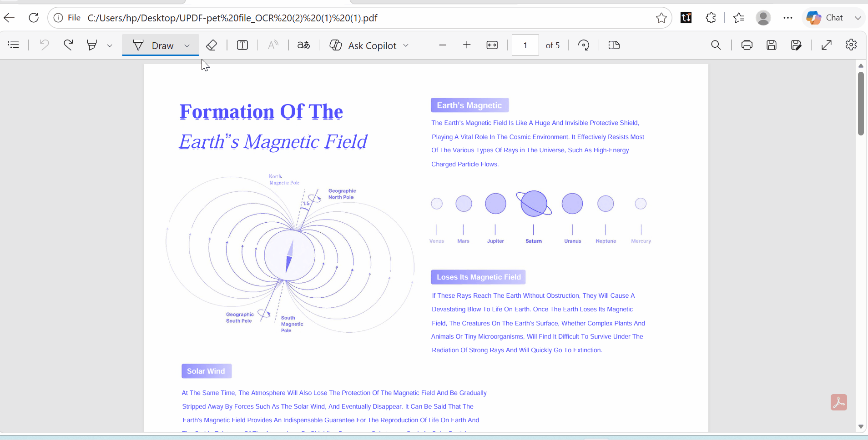Click the Jupiter planet label
The height and width of the screenshot is (440, 868).
click(x=495, y=241)
